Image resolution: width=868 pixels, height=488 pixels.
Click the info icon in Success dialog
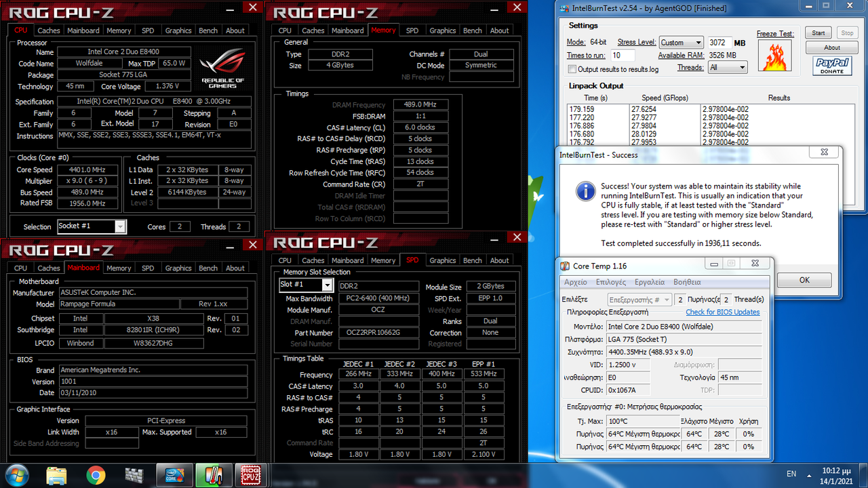[586, 191]
